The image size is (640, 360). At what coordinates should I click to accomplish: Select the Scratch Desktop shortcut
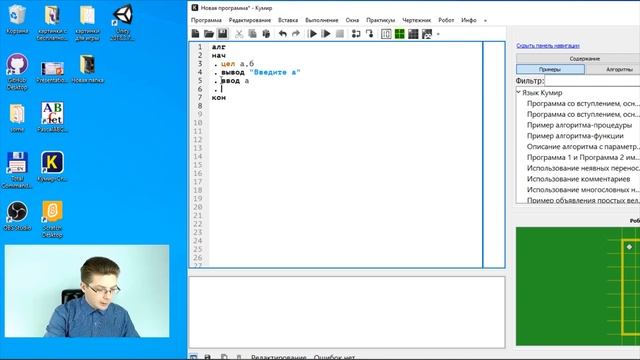pos(52,219)
